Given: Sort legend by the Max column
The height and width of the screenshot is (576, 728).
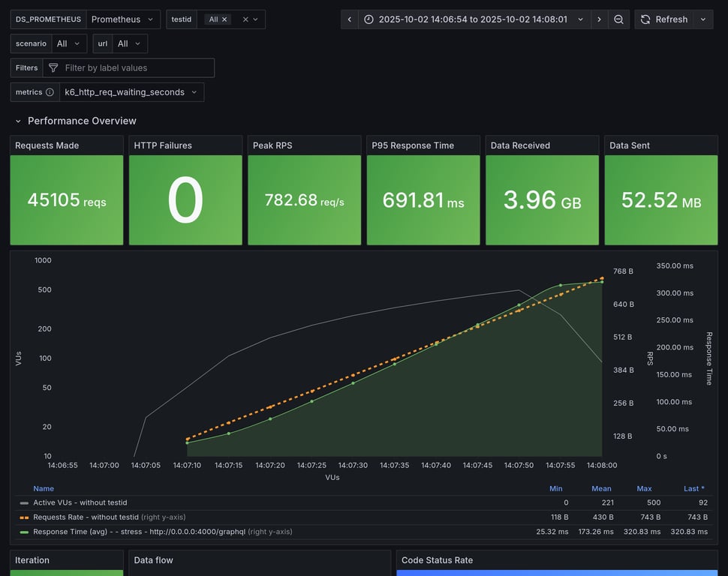Looking at the screenshot, I should (x=644, y=488).
